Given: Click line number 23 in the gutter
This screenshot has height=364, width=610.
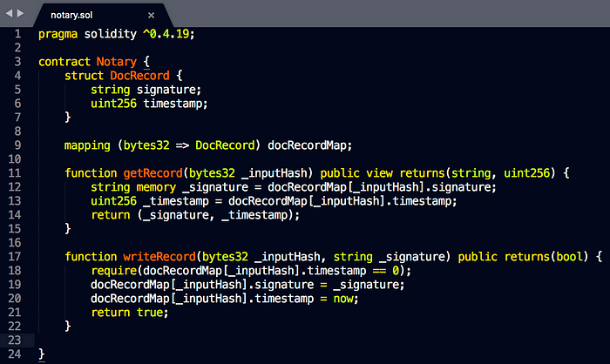Looking at the screenshot, I should [15, 340].
